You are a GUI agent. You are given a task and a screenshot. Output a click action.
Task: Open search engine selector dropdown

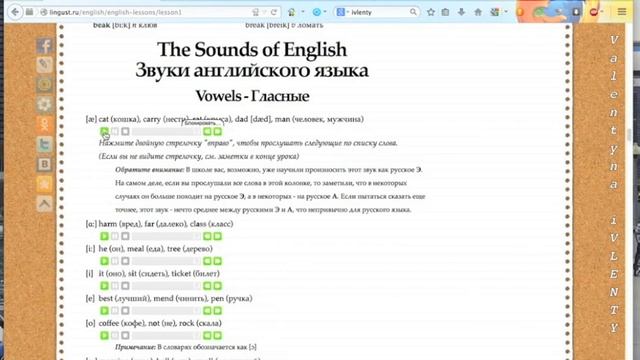[x=348, y=12]
